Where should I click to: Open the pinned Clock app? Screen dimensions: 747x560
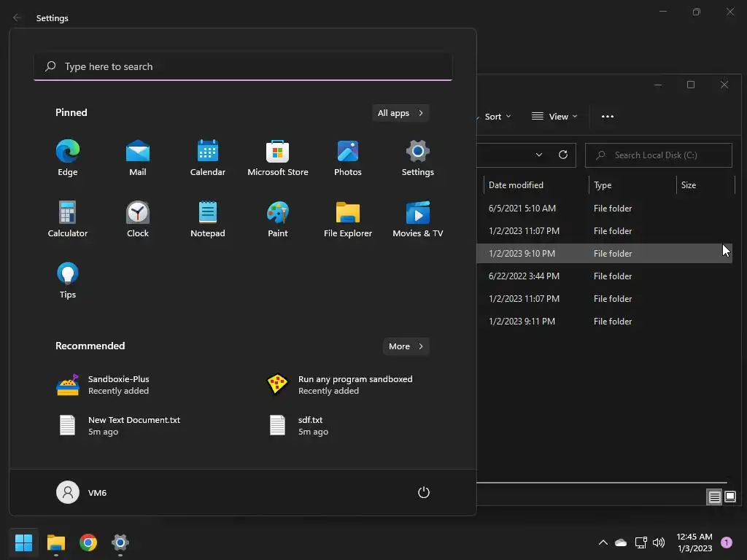pos(138,219)
